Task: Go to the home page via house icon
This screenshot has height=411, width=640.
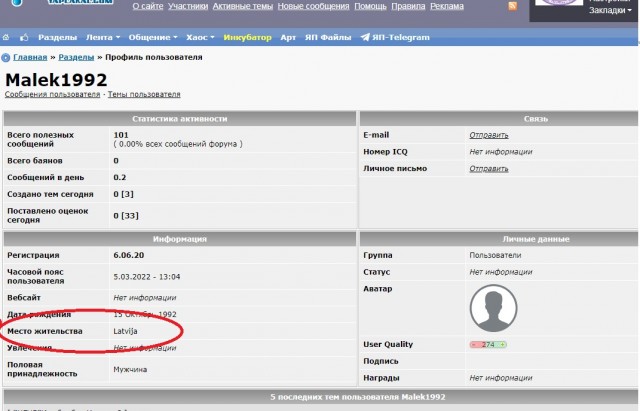Action: [x=6, y=37]
